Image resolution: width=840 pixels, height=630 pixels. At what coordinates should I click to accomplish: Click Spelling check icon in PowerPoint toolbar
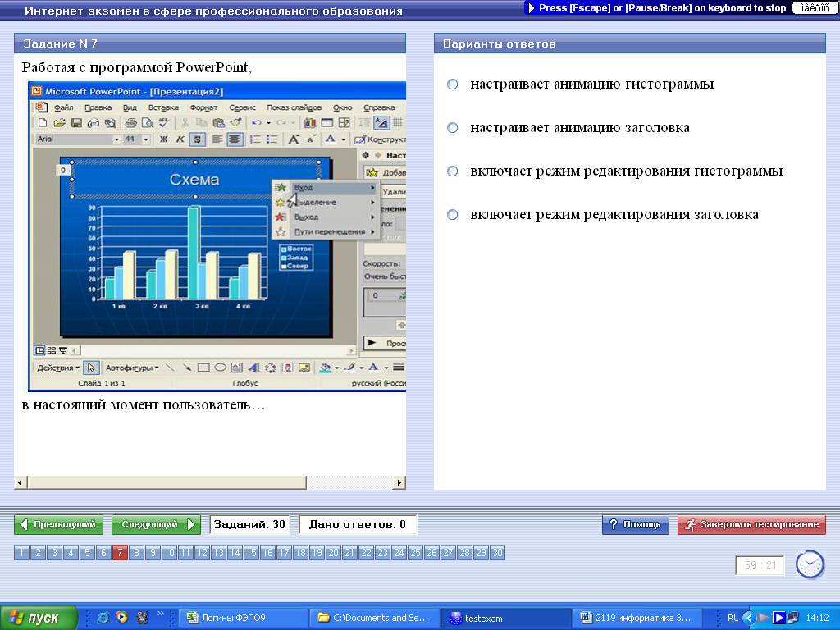coord(164,123)
